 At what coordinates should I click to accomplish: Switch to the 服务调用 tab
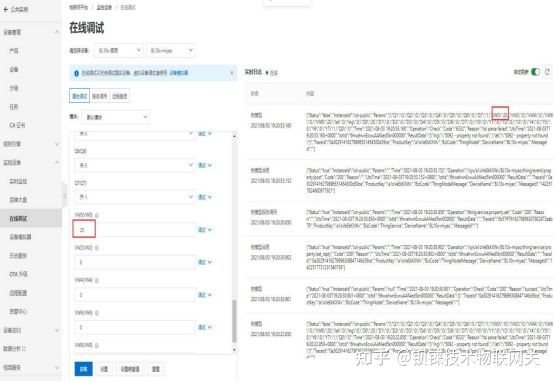click(x=100, y=96)
